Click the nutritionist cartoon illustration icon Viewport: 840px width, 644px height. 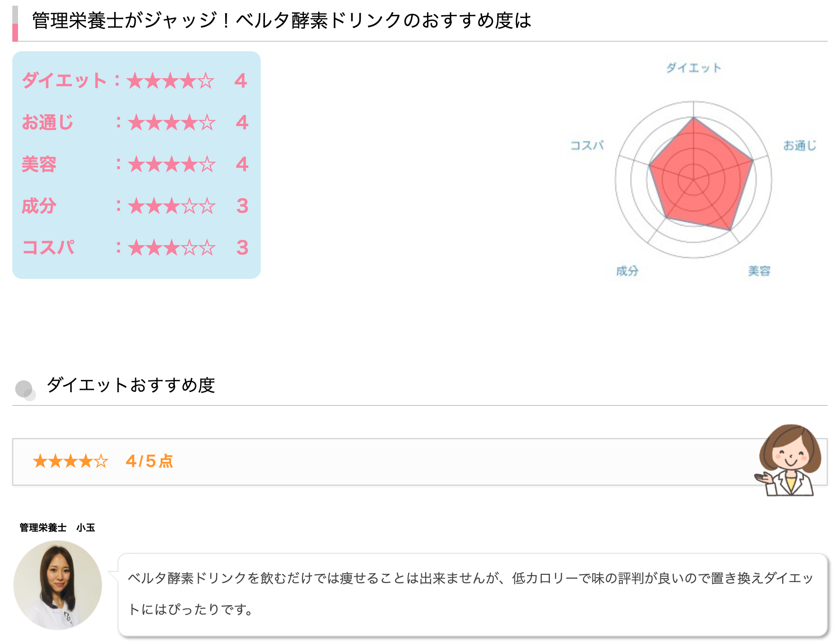[x=789, y=460]
